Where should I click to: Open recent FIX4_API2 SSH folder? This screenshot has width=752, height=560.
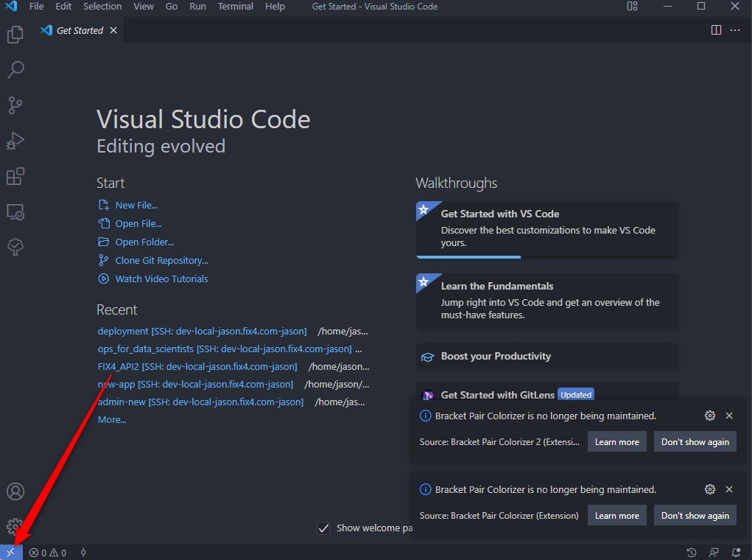tap(197, 367)
